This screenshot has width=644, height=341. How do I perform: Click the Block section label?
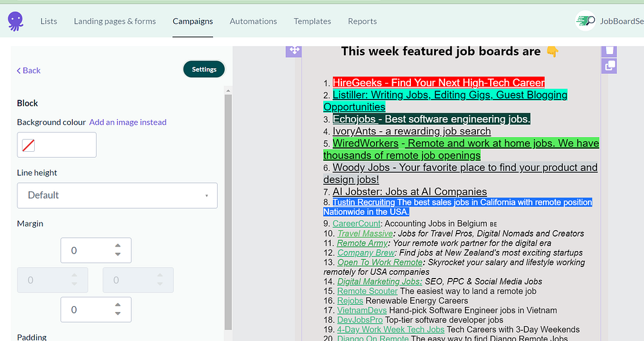click(x=28, y=104)
